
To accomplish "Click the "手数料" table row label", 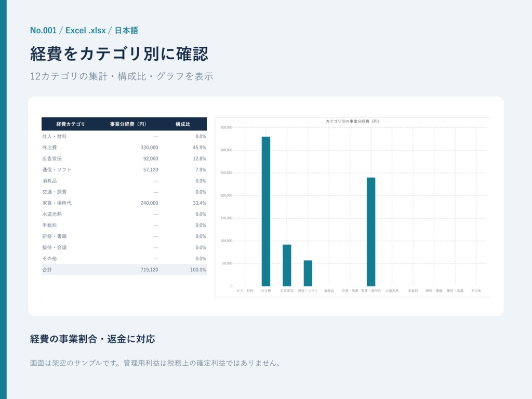I will (x=49, y=225).
